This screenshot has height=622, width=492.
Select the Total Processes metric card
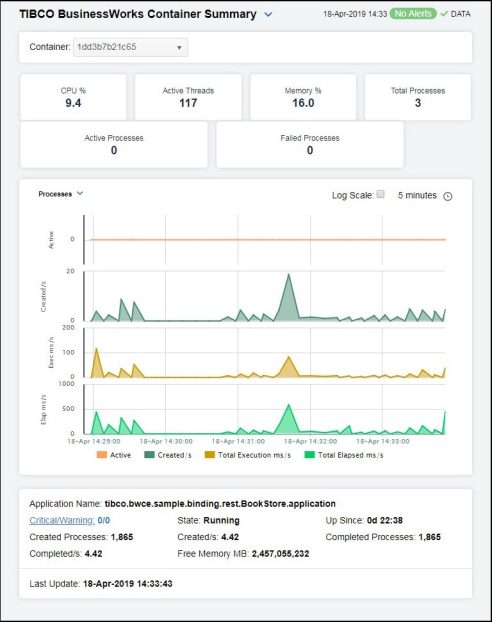coord(418,97)
